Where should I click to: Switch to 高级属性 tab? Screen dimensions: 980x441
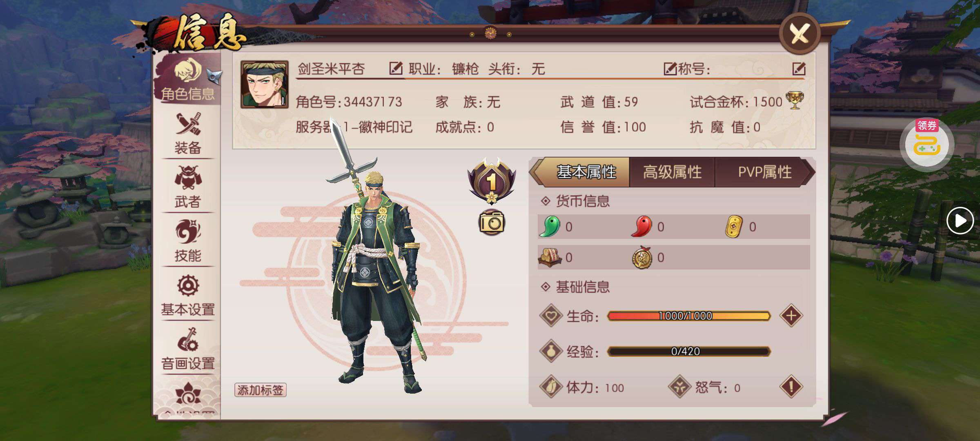(672, 172)
